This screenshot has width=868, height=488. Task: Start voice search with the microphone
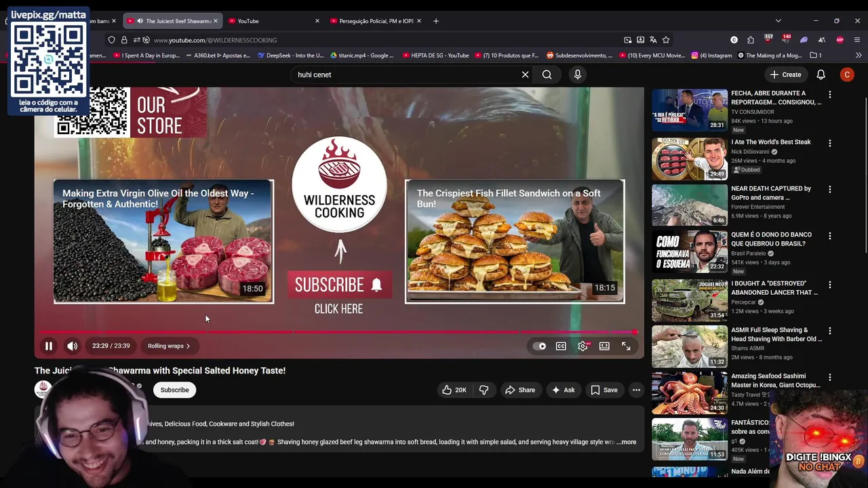click(578, 75)
